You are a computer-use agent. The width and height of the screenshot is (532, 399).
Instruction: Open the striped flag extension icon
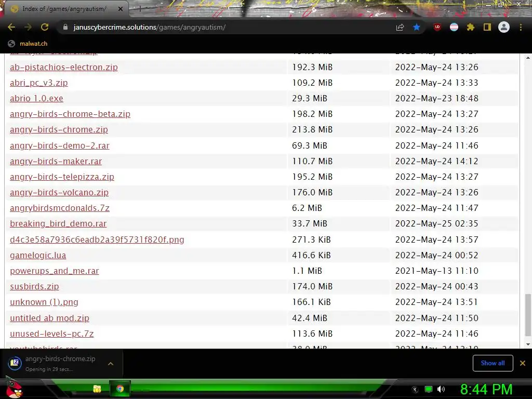454,27
